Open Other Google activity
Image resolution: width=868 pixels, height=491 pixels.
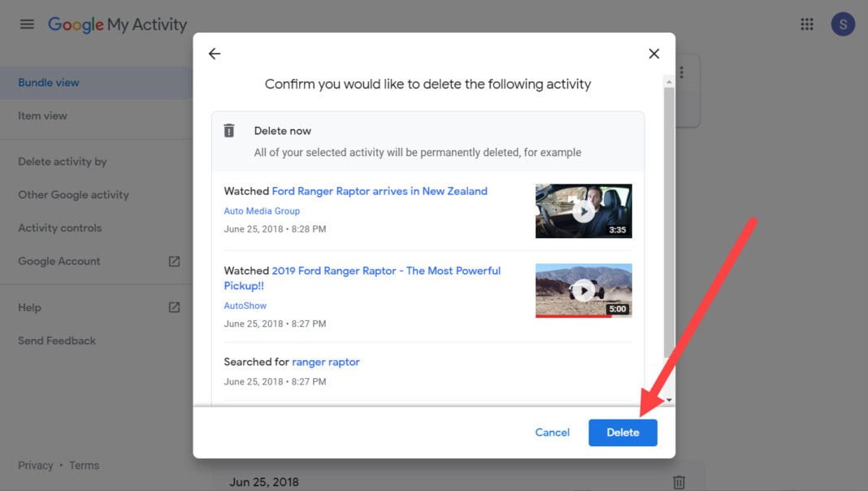click(73, 195)
